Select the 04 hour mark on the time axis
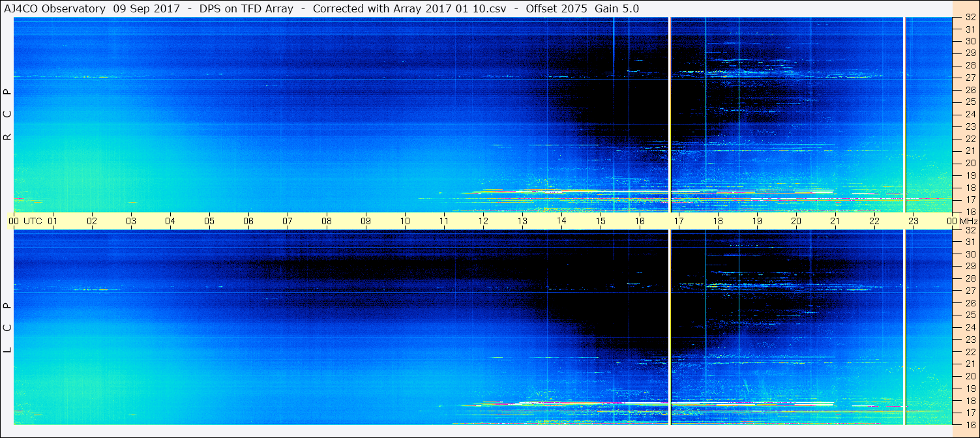 [x=170, y=221]
